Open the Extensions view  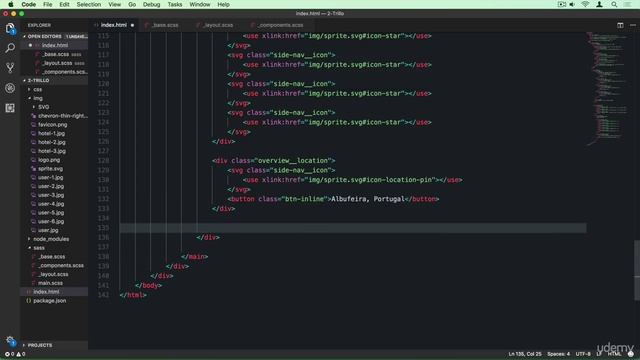[10, 108]
